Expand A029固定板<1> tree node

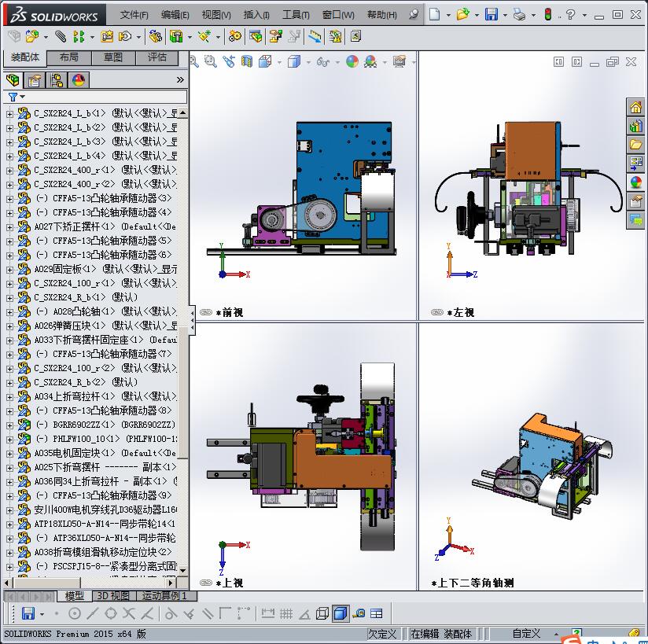[9, 270]
